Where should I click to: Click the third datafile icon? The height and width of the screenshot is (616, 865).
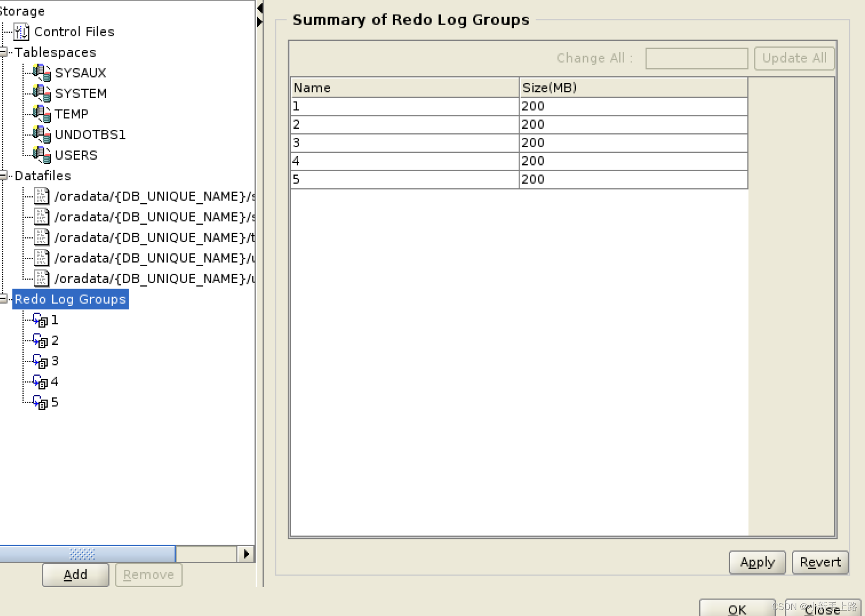click(x=41, y=237)
